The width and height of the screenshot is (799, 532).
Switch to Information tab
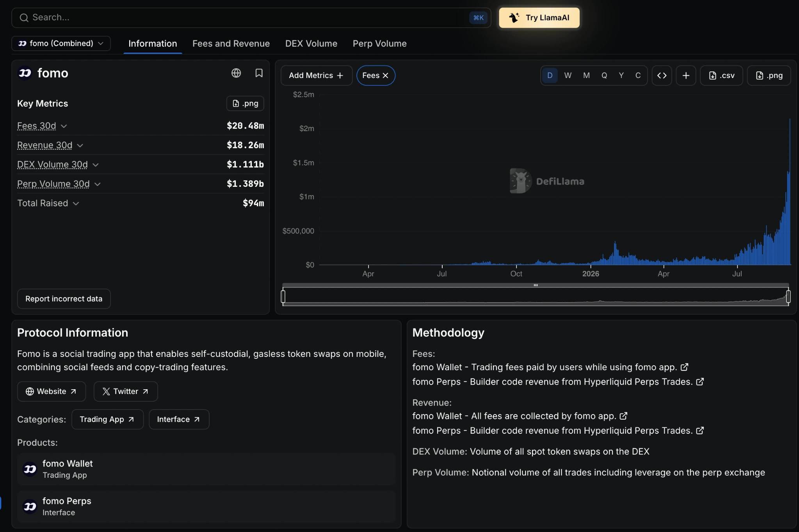point(153,44)
